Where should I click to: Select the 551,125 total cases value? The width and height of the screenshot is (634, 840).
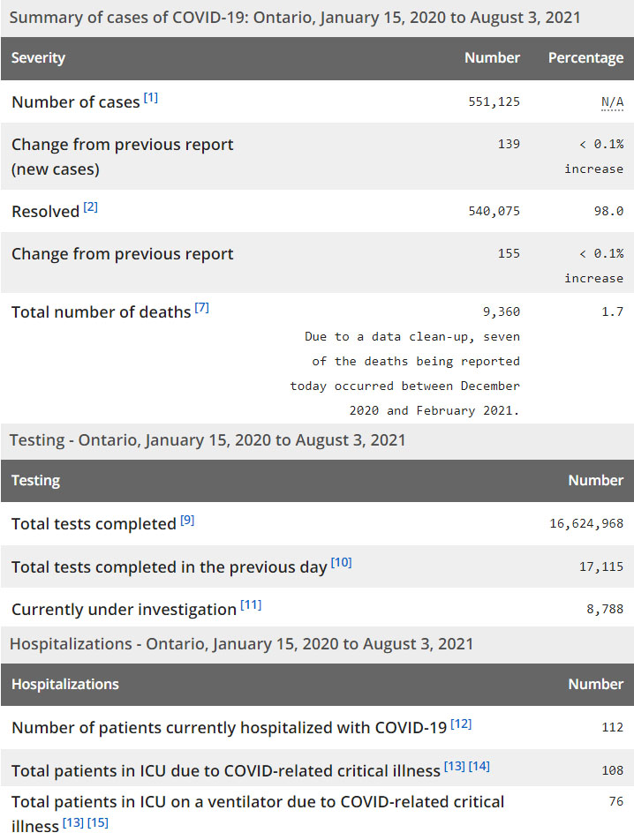[494, 101]
